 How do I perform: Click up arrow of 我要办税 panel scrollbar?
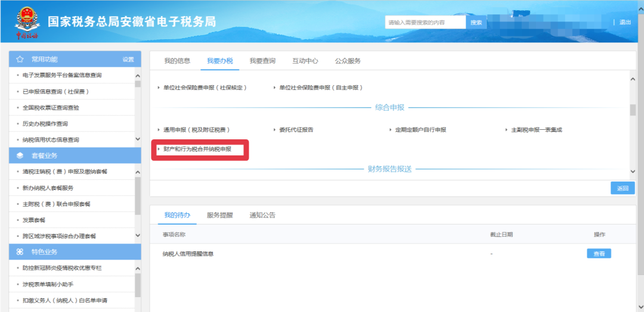pyautogui.click(x=633, y=79)
